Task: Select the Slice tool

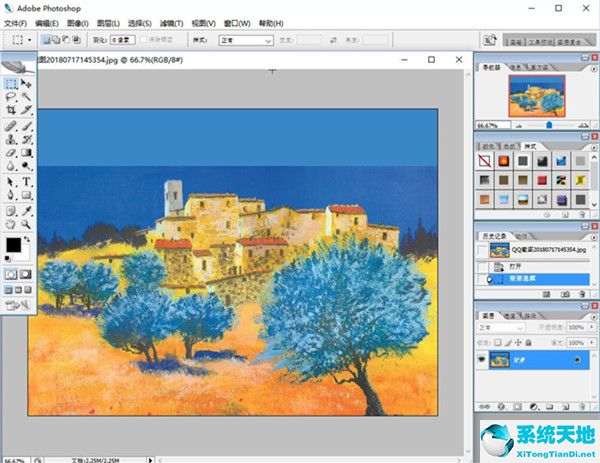Action: 26,110
